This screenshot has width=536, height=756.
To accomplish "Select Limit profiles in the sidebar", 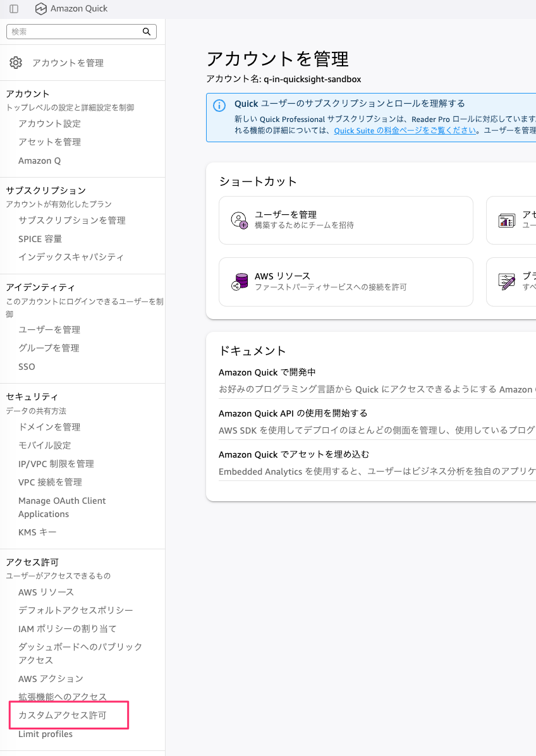I will click(46, 734).
